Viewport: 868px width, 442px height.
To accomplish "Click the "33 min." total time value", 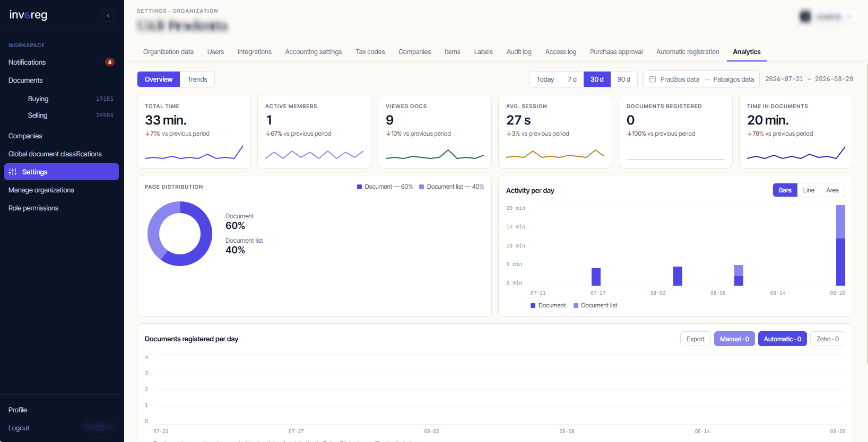I will [166, 120].
